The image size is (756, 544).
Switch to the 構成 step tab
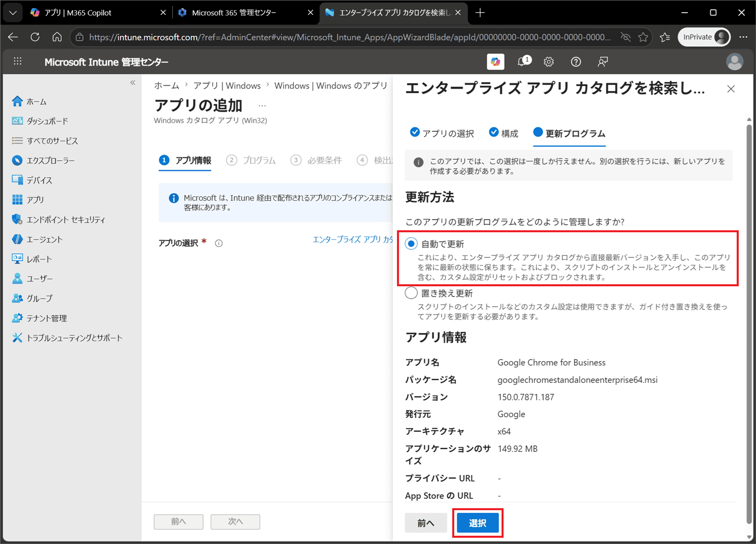[503, 133]
